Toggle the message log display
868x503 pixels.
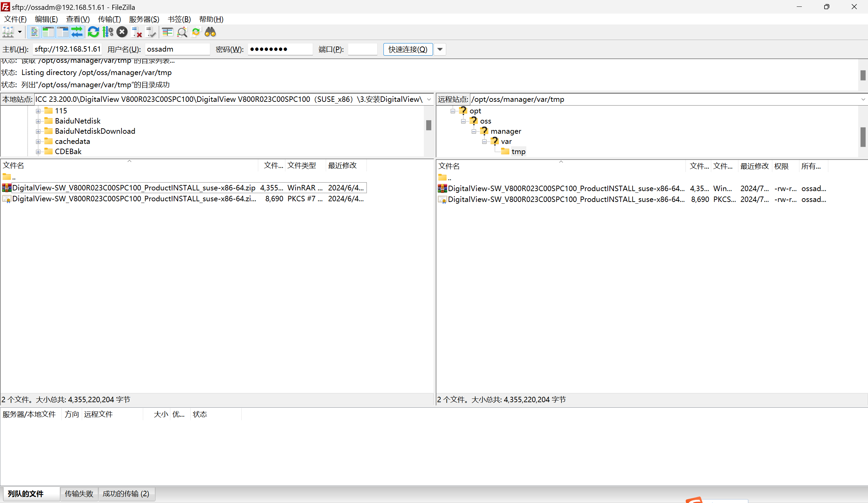pos(34,32)
